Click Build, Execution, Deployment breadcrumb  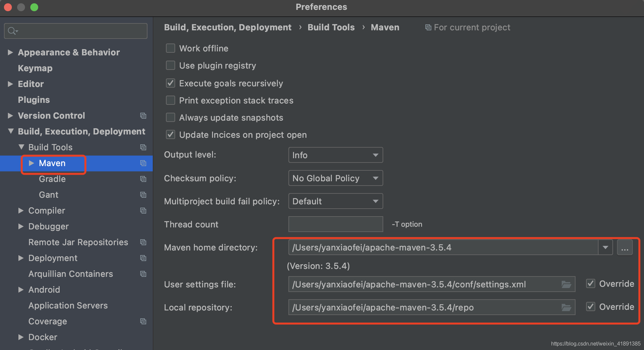pos(228,27)
